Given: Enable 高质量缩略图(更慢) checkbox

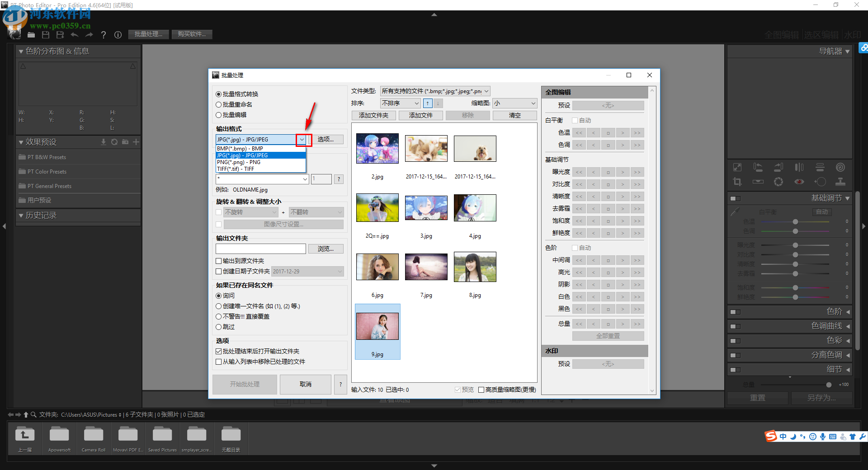Looking at the screenshot, I should click(x=481, y=390).
